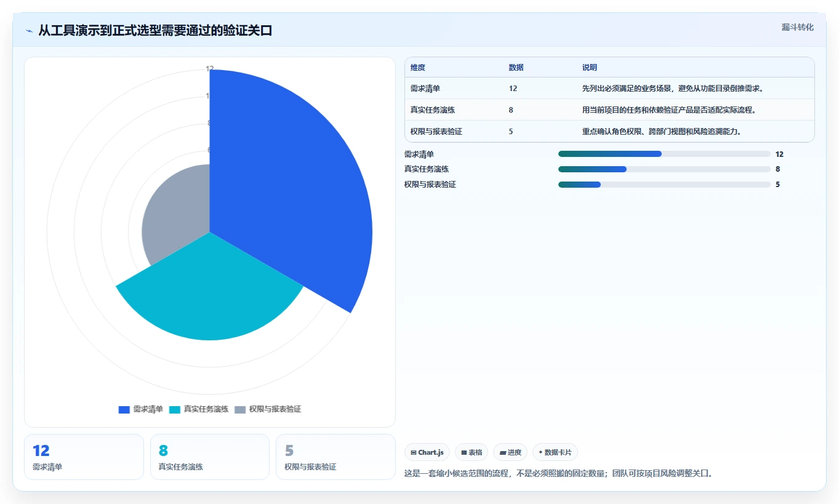Click the chart axis label 12

click(210, 69)
